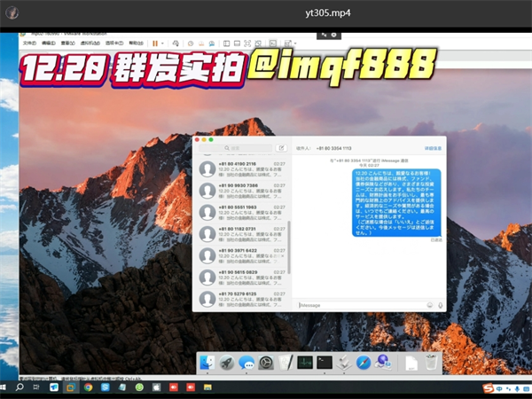Click the iMessage text input field
Image resolution: width=532 pixels, height=399 pixels.
click(x=359, y=305)
